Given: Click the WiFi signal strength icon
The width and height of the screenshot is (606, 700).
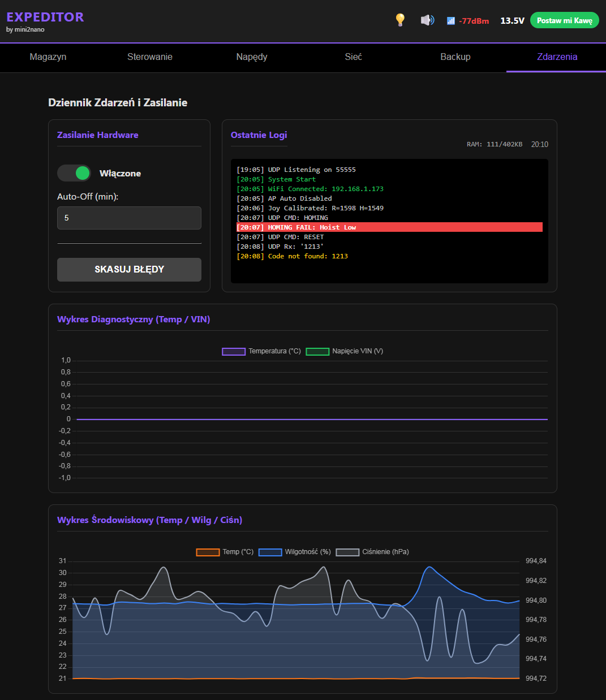Looking at the screenshot, I should 451,21.
